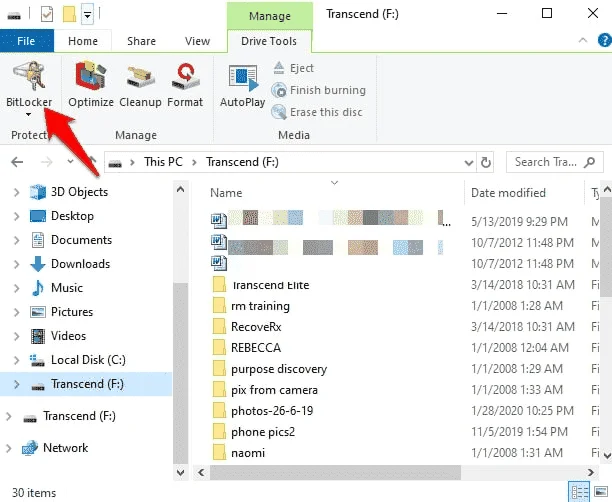Click the Manage contextual tab header
The height and width of the screenshot is (502, 612).
click(x=270, y=16)
